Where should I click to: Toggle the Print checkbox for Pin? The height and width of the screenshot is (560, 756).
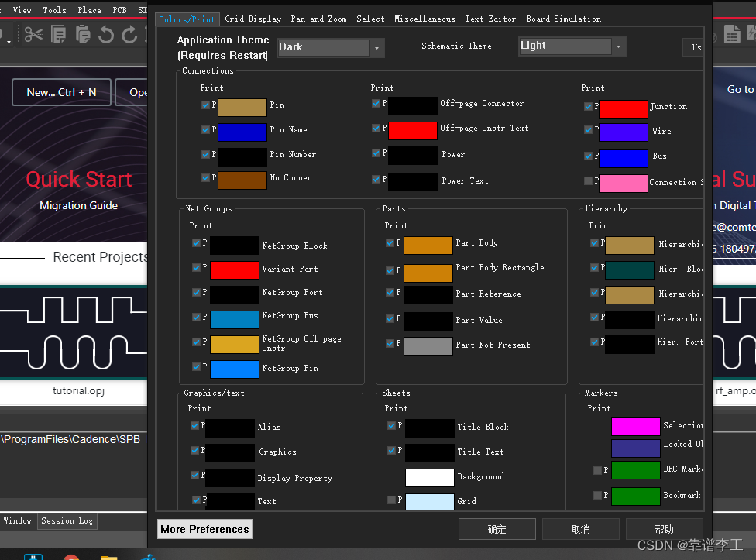pyautogui.click(x=205, y=105)
